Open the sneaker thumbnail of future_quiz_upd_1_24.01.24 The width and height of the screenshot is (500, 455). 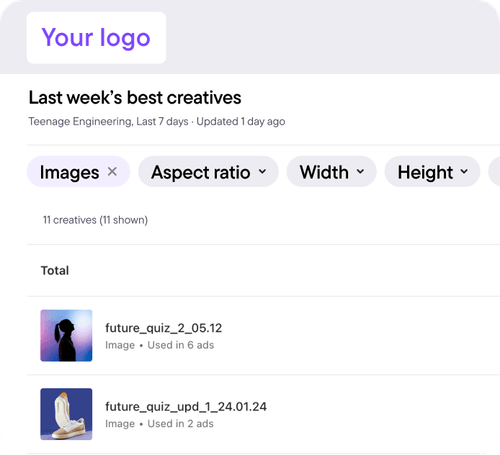click(66, 414)
